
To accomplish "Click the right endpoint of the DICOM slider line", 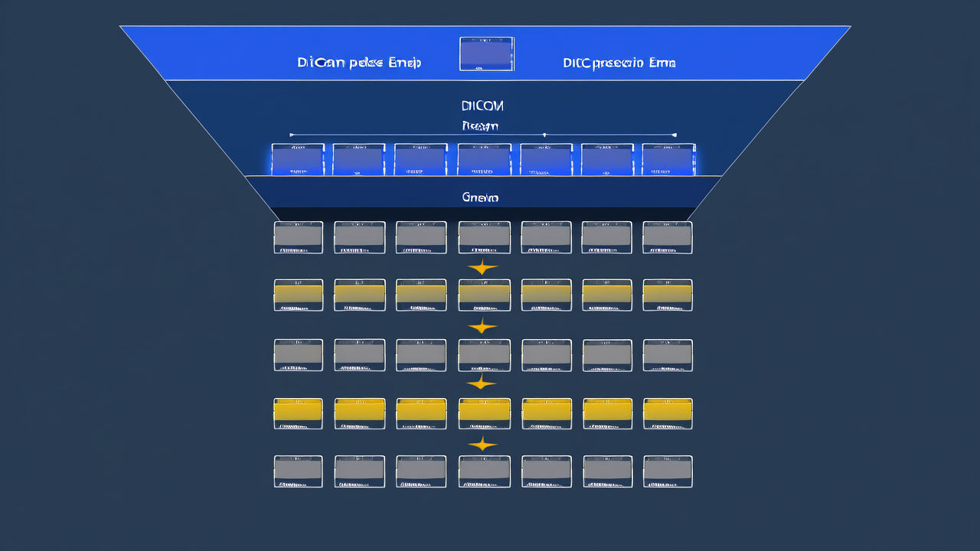I will click(675, 135).
